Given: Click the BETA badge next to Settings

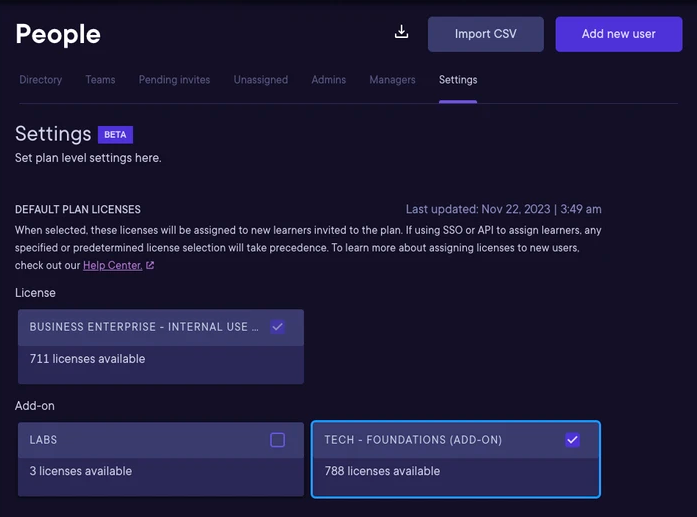Looking at the screenshot, I should pos(115,135).
